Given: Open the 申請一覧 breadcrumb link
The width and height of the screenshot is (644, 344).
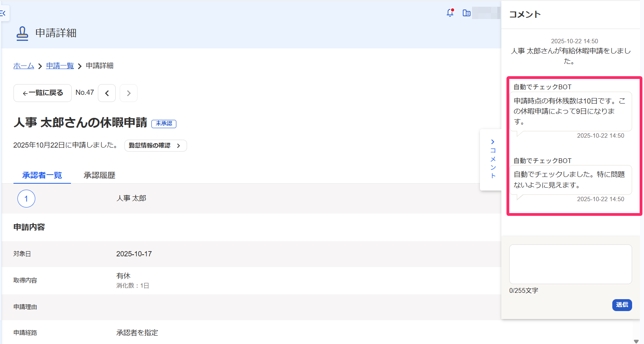Looking at the screenshot, I should coord(60,66).
